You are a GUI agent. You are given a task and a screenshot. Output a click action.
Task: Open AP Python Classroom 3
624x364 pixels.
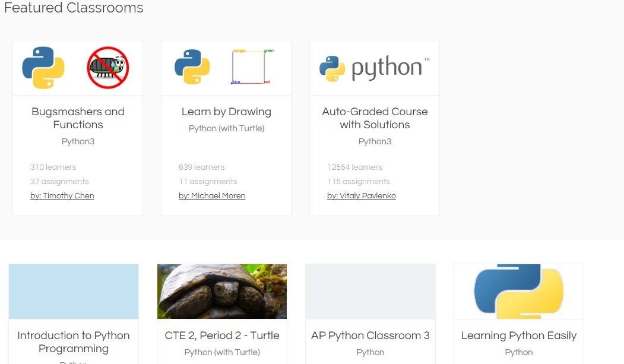tap(370, 335)
